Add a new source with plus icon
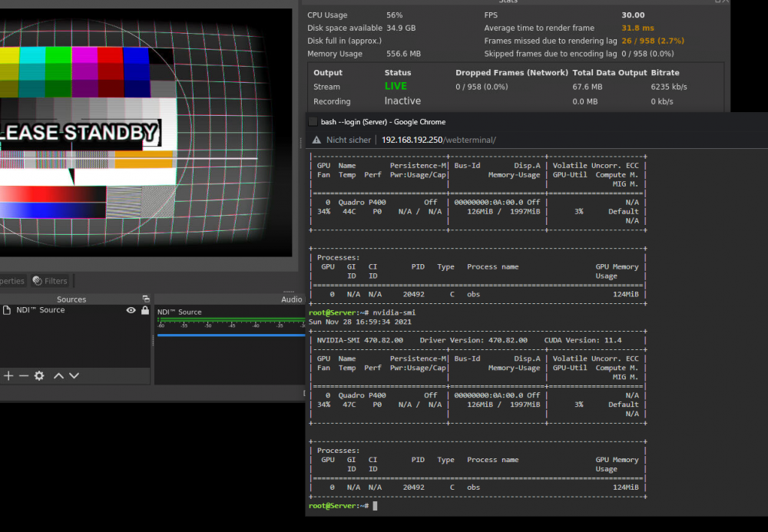Viewport: 768px width, 532px height. point(8,376)
